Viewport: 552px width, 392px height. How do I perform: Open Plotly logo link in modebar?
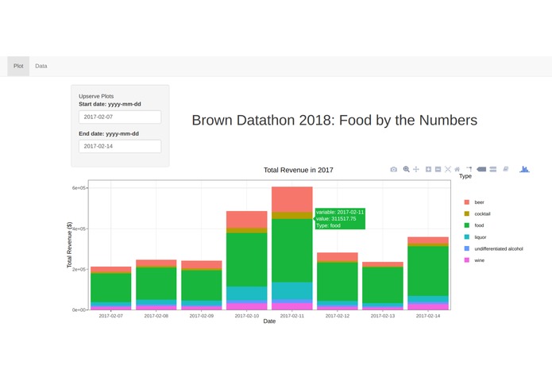pos(524,169)
